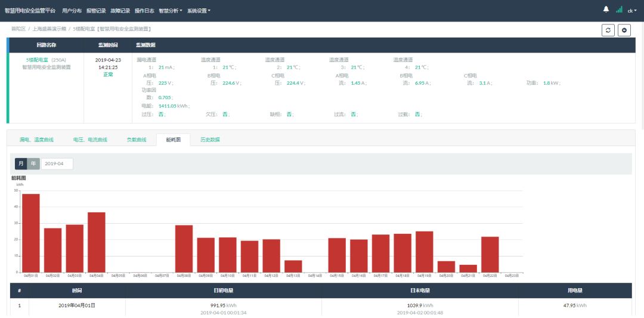Click the 5楼配电室 circuit name link
Viewport: 644px width, 318px height.
click(37, 60)
